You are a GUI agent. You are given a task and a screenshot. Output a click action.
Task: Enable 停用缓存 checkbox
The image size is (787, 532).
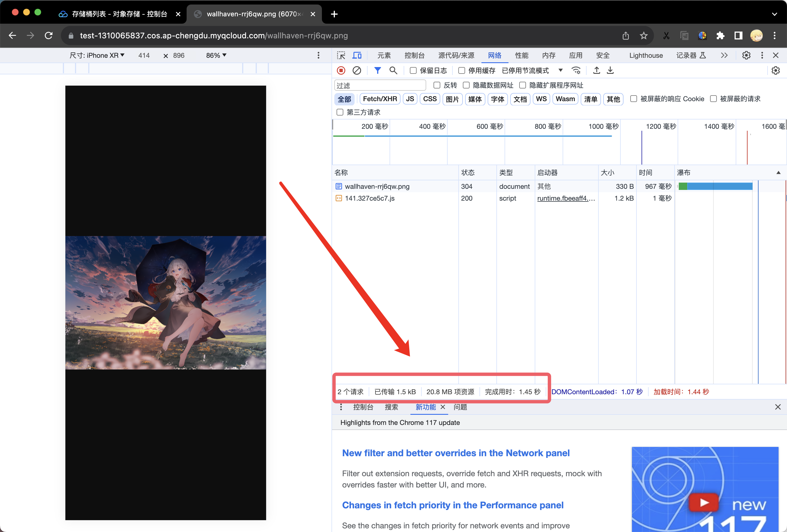pyautogui.click(x=461, y=70)
